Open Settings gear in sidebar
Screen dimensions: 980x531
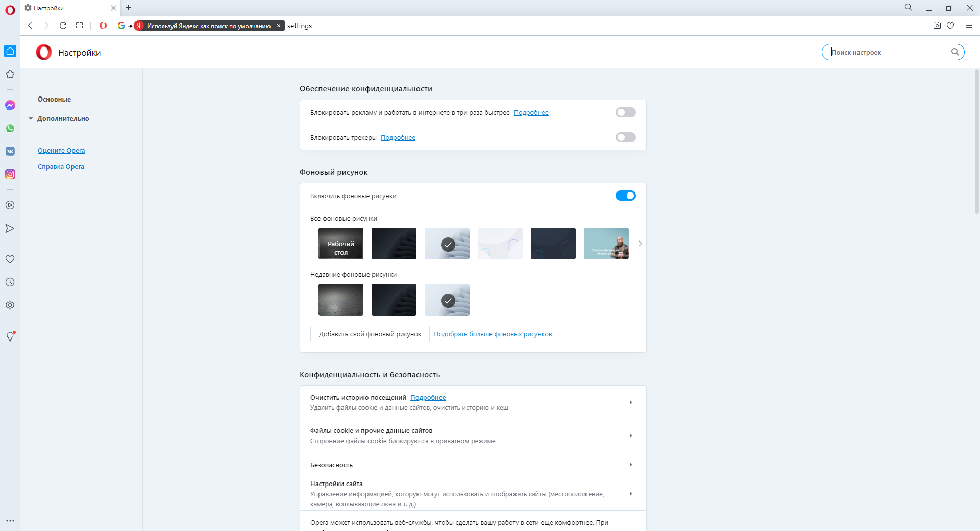(x=10, y=305)
